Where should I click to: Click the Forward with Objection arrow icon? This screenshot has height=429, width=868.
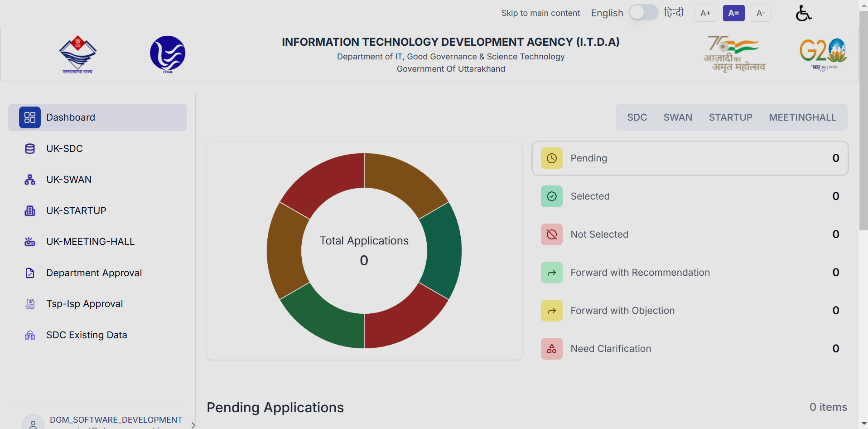(x=552, y=311)
